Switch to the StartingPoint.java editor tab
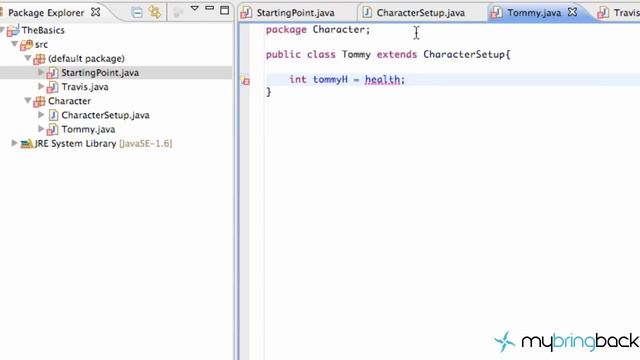Image resolution: width=640 pixels, height=360 pixels. [296, 13]
